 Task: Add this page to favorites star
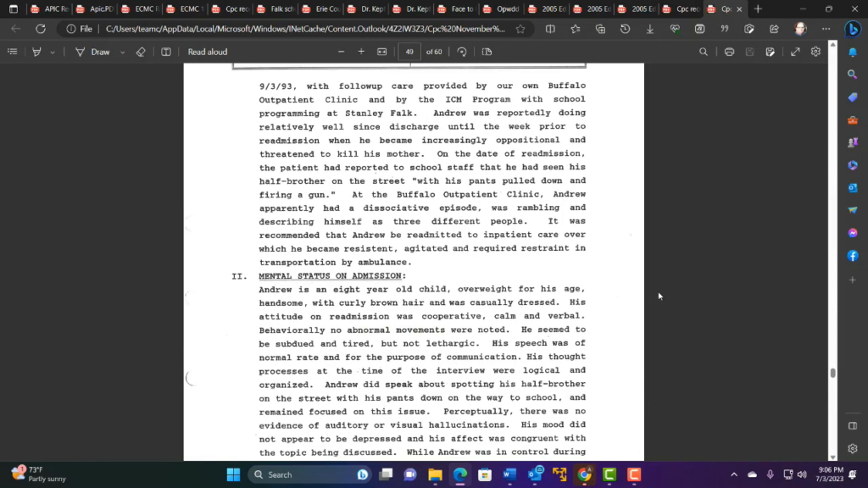click(520, 29)
